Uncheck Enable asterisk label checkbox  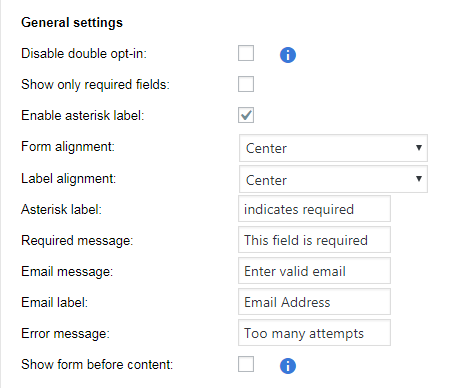(x=246, y=115)
